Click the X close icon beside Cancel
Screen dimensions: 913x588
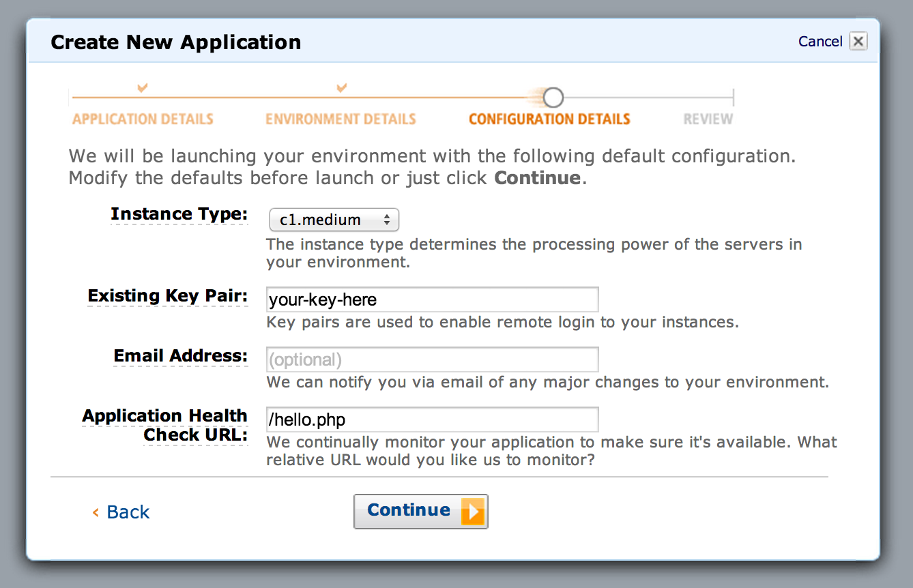point(858,42)
